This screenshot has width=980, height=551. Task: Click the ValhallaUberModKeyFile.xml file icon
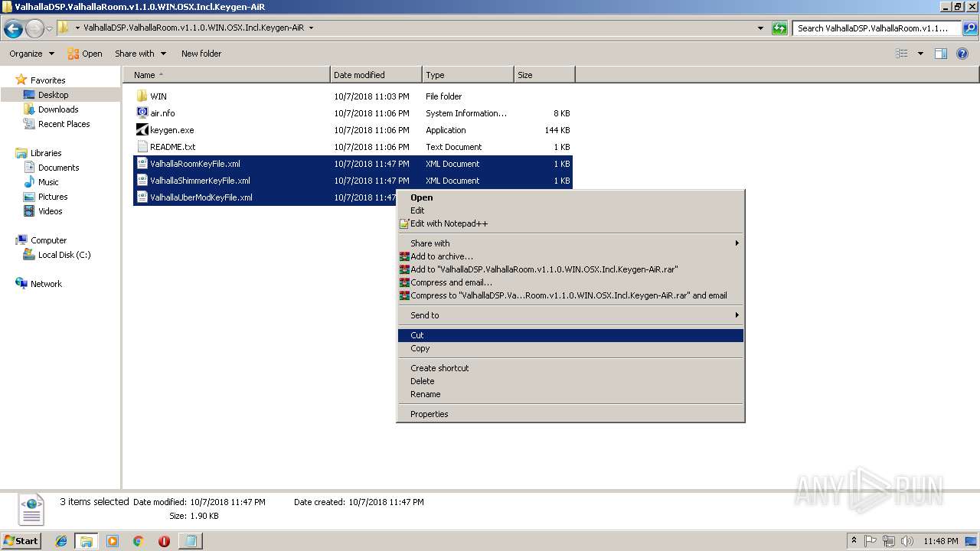point(142,197)
